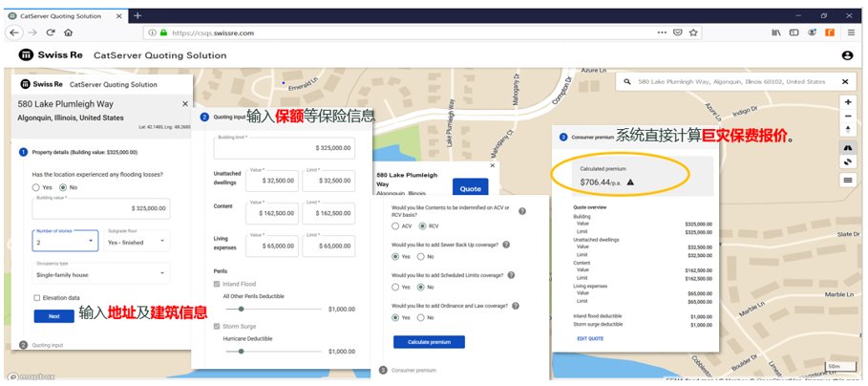The height and width of the screenshot is (386, 868).
Task: Zoom in on the map
Action: 848,102
